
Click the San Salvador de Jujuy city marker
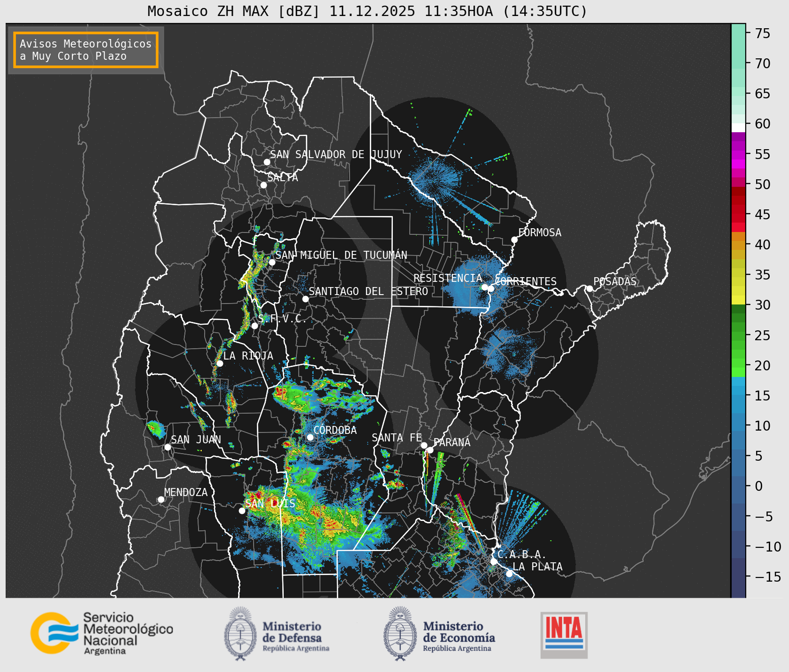(x=267, y=162)
